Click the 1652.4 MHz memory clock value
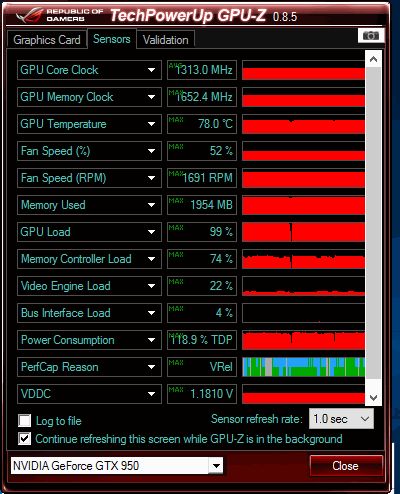The image size is (400, 494). click(202, 97)
